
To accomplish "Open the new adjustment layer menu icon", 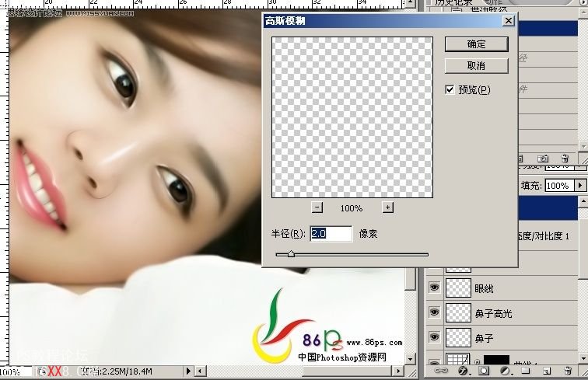I will coord(506,371).
